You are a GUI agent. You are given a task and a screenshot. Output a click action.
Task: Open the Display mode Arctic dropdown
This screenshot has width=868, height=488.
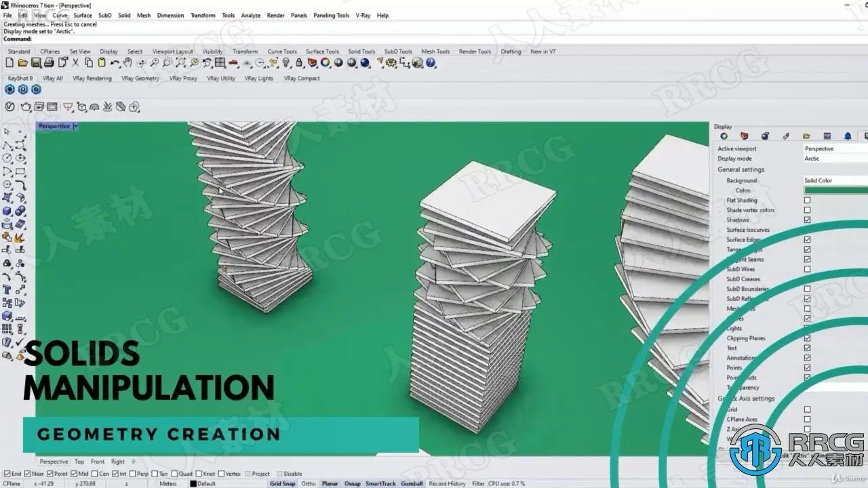click(835, 159)
